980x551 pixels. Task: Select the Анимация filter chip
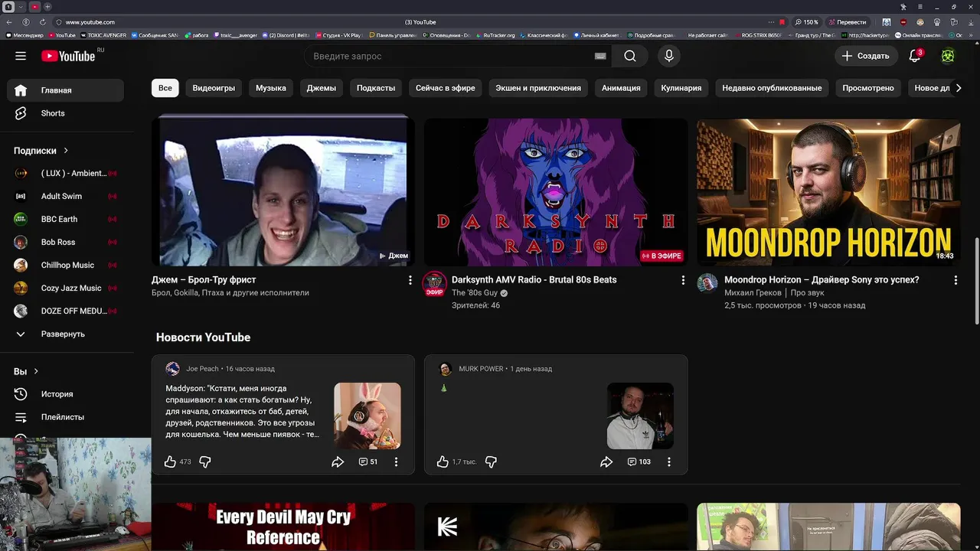[x=621, y=88]
